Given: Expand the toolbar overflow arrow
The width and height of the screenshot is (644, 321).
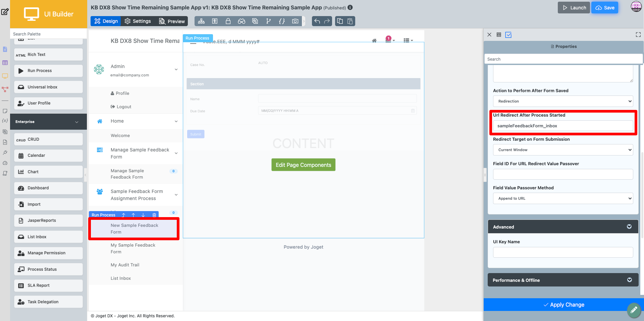Looking at the screenshot, I should (304, 21).
